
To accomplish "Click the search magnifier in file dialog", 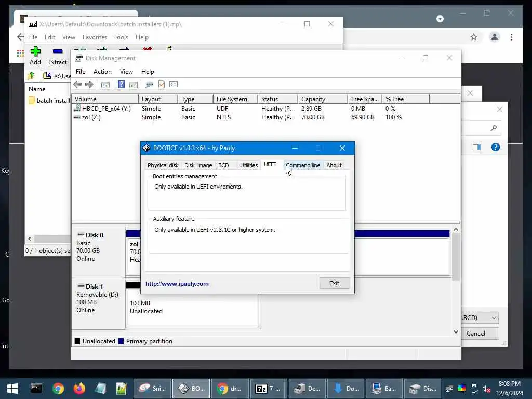I will click(x=494, y=128).
